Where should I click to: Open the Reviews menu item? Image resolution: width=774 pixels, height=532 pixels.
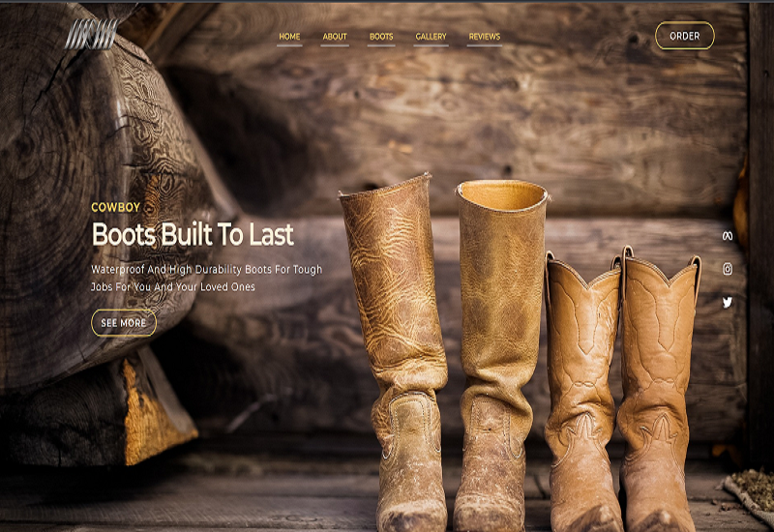pyautogui.click(x=485, y=37)
